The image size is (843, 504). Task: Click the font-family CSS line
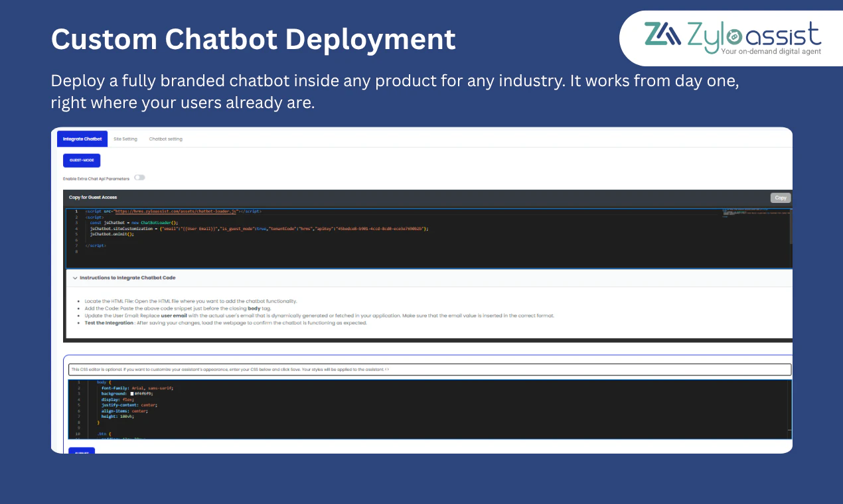[137, 388]
